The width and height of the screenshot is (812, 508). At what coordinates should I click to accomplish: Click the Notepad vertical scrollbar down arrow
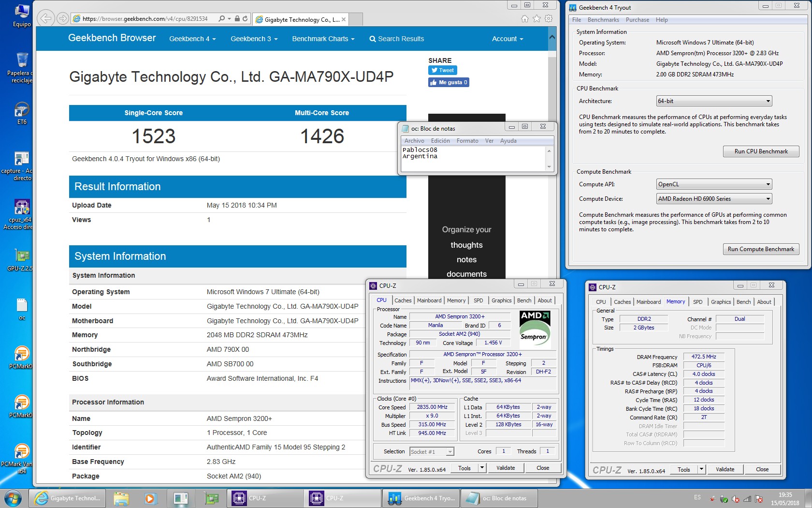click(x=549, y=167)
